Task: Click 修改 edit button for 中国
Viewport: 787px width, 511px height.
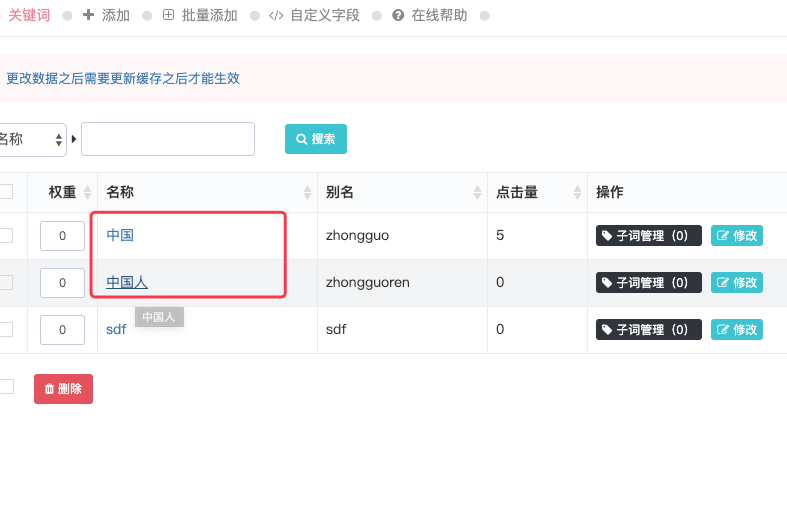Action: [737, 235]
